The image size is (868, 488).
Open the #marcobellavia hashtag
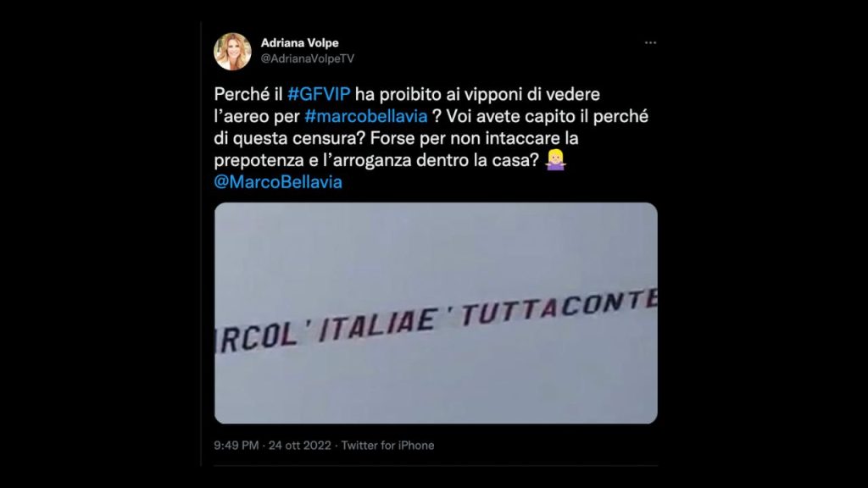[366, 116]
